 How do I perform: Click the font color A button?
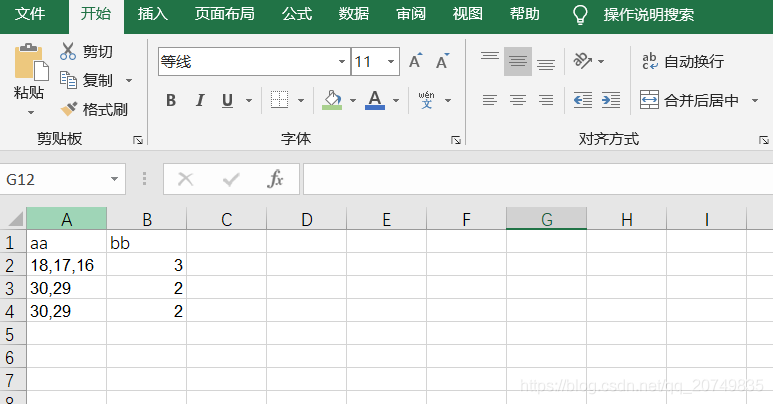[375, 100]
